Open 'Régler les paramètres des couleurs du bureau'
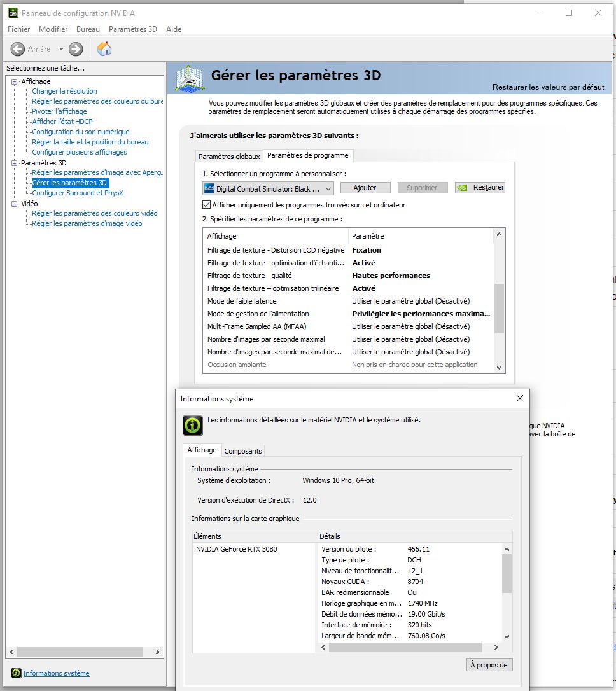This screenshot has width=616, height=691. pos(97,101)
